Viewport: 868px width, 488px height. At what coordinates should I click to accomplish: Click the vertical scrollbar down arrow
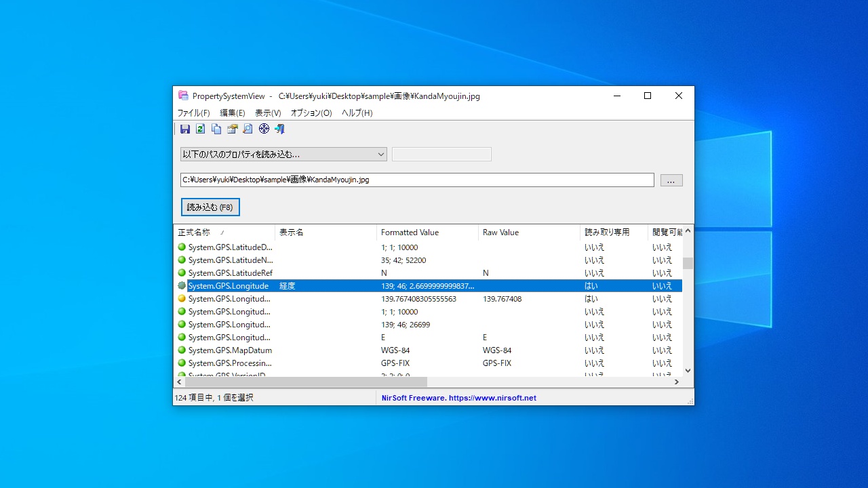pos(688,371)
